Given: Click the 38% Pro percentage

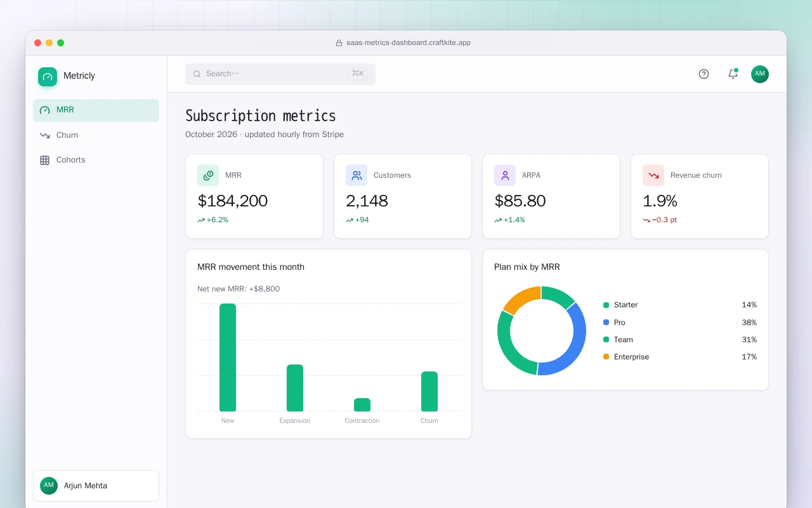Looking at the screenshot, I should click(x=749, y=323).
